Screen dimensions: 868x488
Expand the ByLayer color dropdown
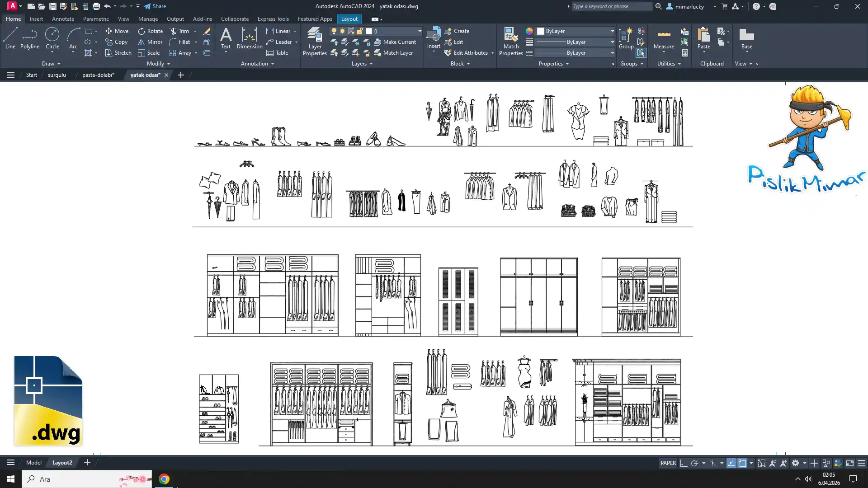tap(612, 31)
